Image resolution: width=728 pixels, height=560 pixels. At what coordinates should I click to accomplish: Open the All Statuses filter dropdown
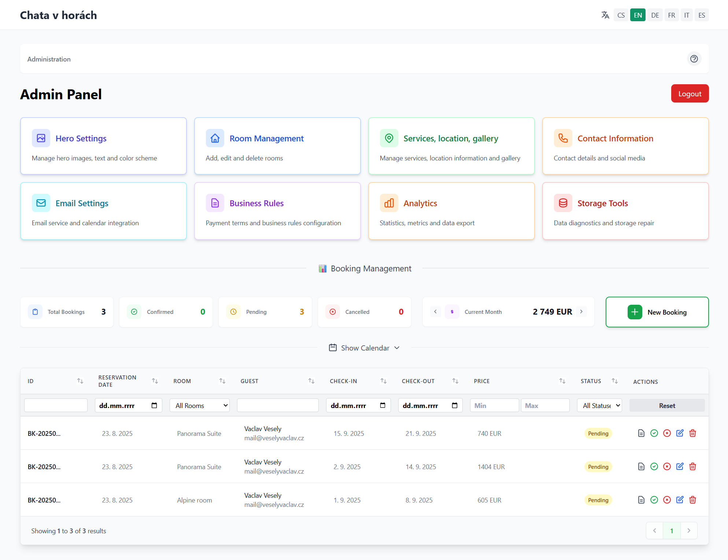pyautogui.click(x=599, y=405)
